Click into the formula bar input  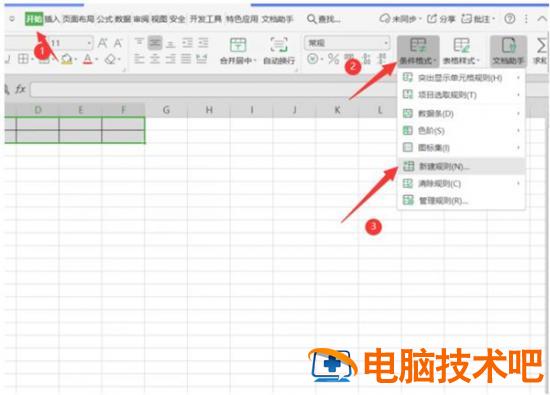[214, 90]
